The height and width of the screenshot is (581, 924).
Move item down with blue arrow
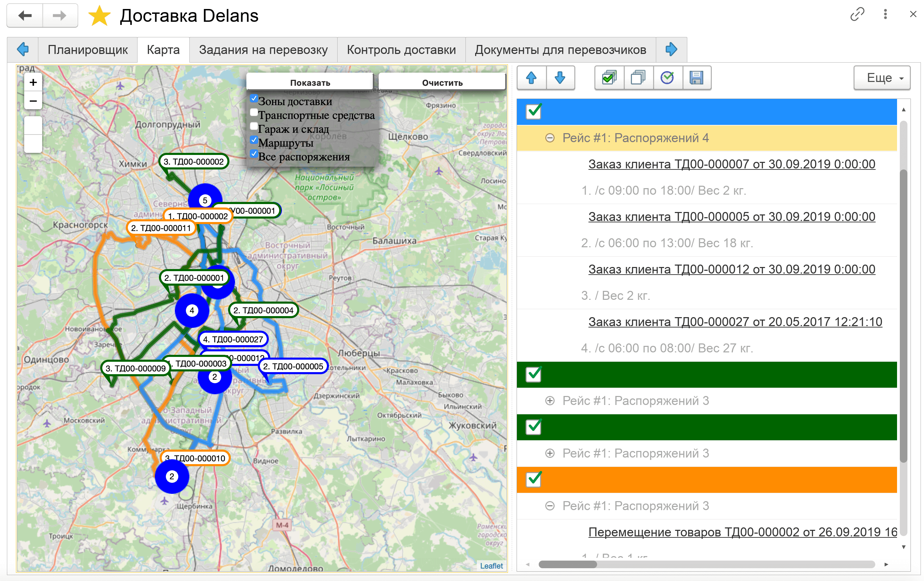point(560,77)
